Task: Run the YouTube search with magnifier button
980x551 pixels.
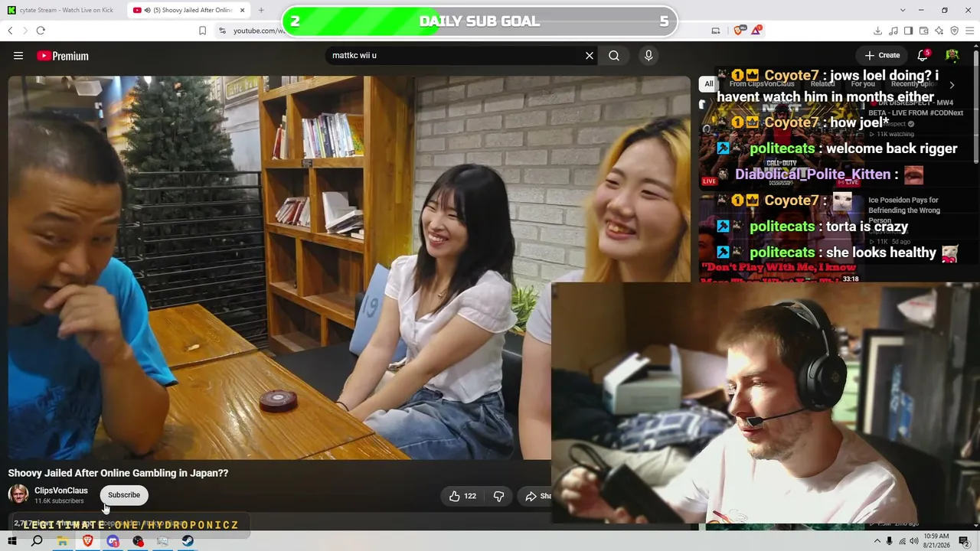Action: pos(614,56)
